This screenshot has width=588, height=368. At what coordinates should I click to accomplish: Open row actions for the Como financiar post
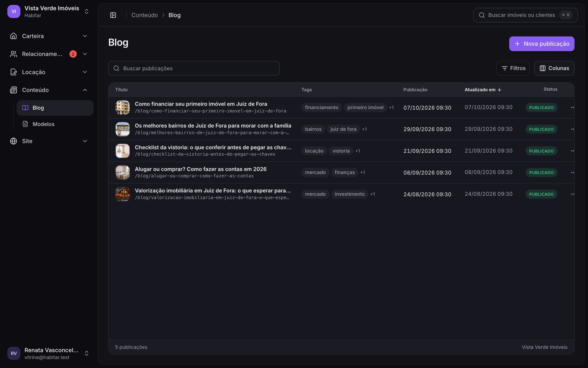point(572,108)
